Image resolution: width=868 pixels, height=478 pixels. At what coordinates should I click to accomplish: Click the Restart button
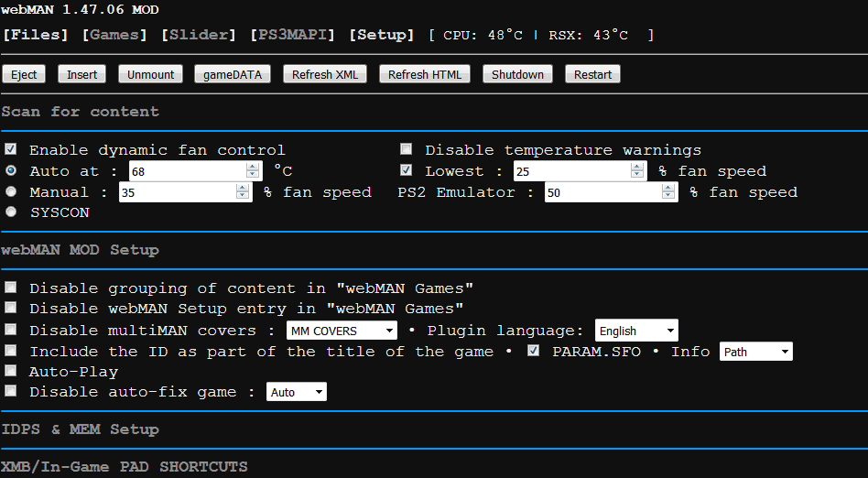(x=593, y=74)
